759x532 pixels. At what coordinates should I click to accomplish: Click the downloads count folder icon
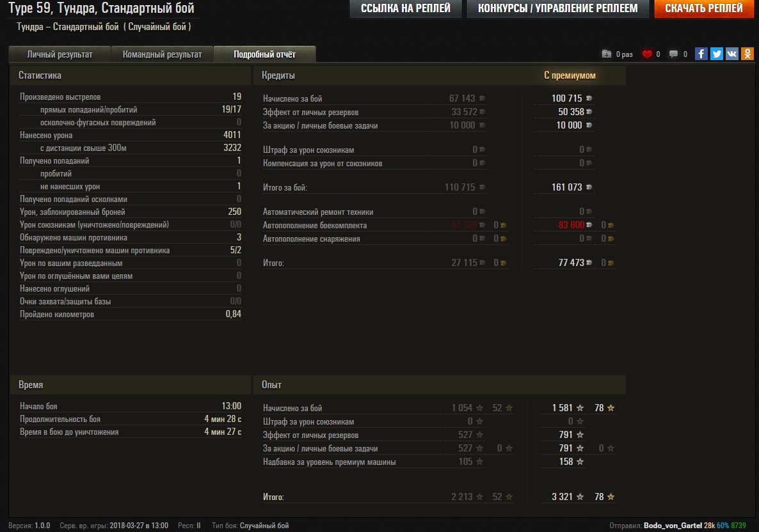[607, 54]
